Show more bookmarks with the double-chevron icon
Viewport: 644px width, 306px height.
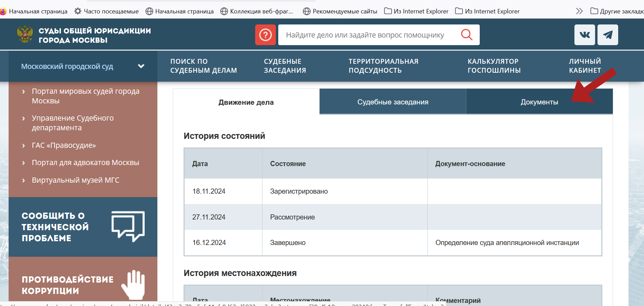coord(579,11)
